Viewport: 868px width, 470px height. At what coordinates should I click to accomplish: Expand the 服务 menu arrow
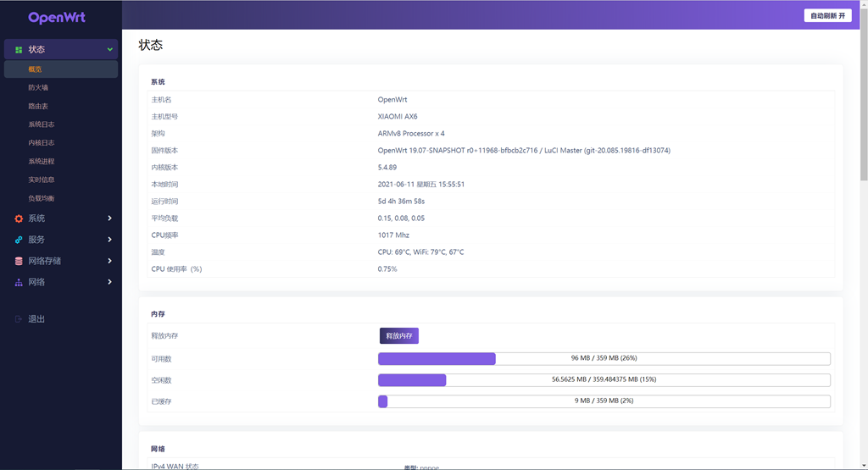pyautogui.click(x=109, y=240)
